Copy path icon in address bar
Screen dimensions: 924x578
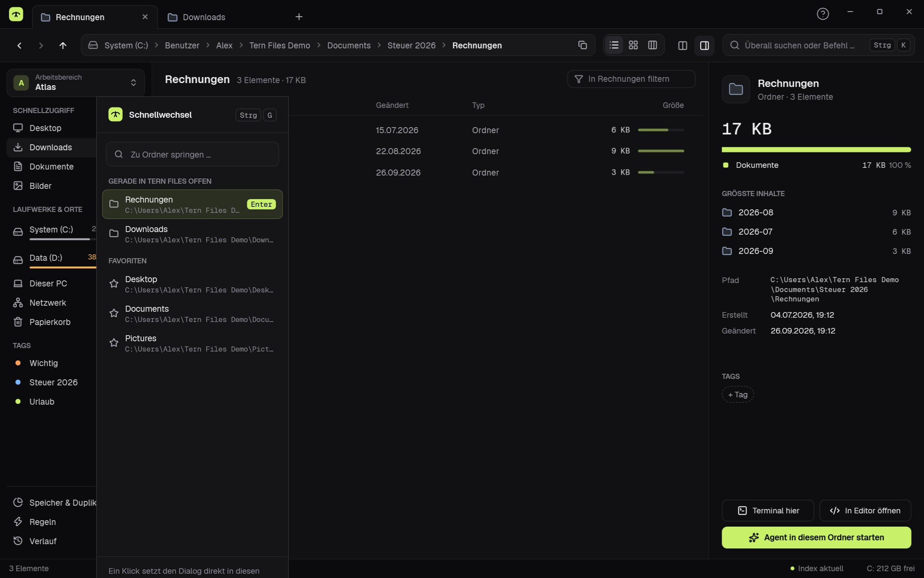[x=582, y=45]
